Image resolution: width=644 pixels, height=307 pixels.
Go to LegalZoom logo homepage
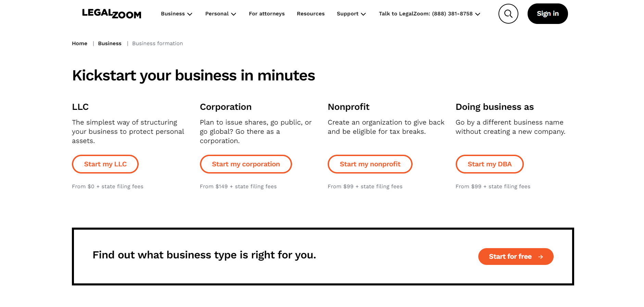pos(112,14)
